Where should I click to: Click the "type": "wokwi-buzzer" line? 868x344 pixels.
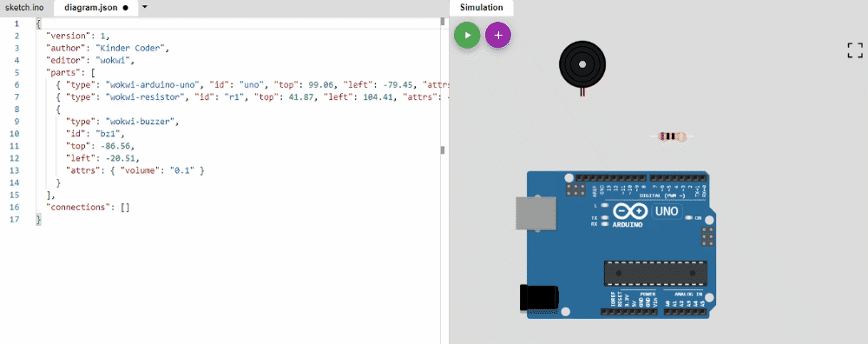(x=122, y=121)
